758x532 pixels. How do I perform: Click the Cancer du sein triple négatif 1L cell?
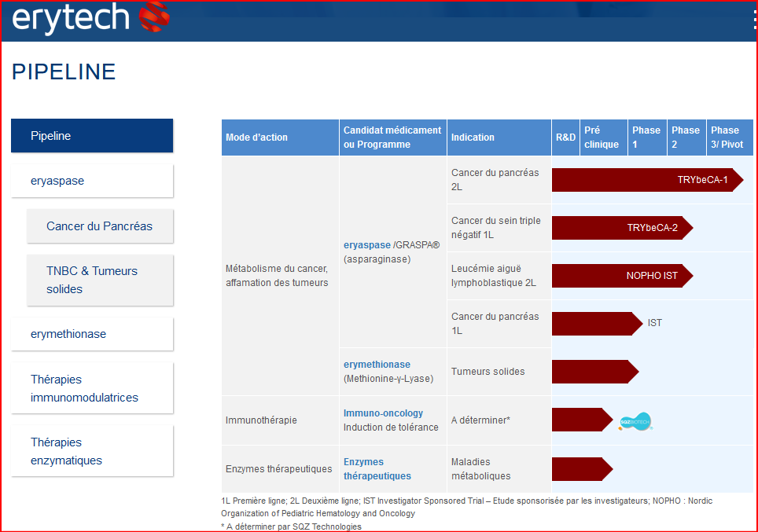[499, 228]
